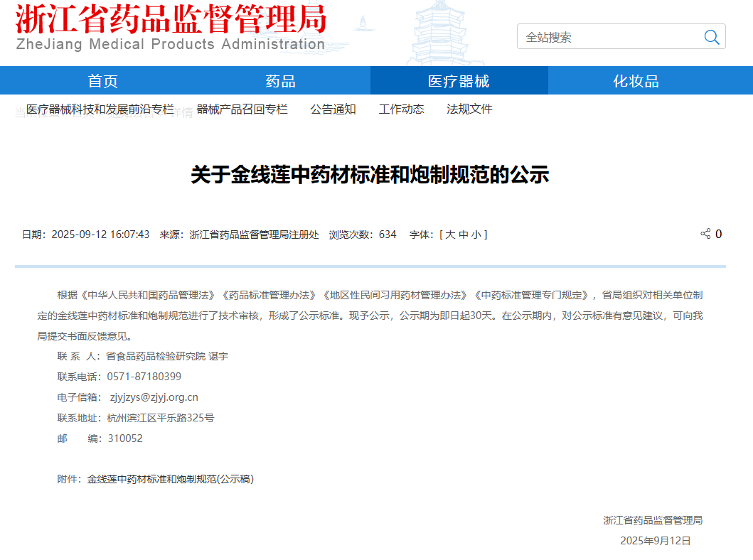Open 医疗器械科技和发展前沿专栏 submenu item
Image resolution: width=753 pixels, height=560 pixels.
100,109
